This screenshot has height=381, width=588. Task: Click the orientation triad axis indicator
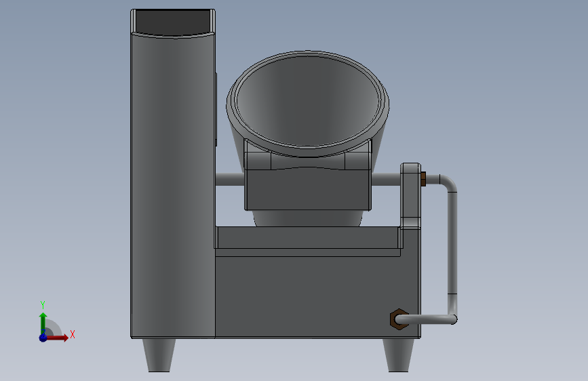(56, 322)
